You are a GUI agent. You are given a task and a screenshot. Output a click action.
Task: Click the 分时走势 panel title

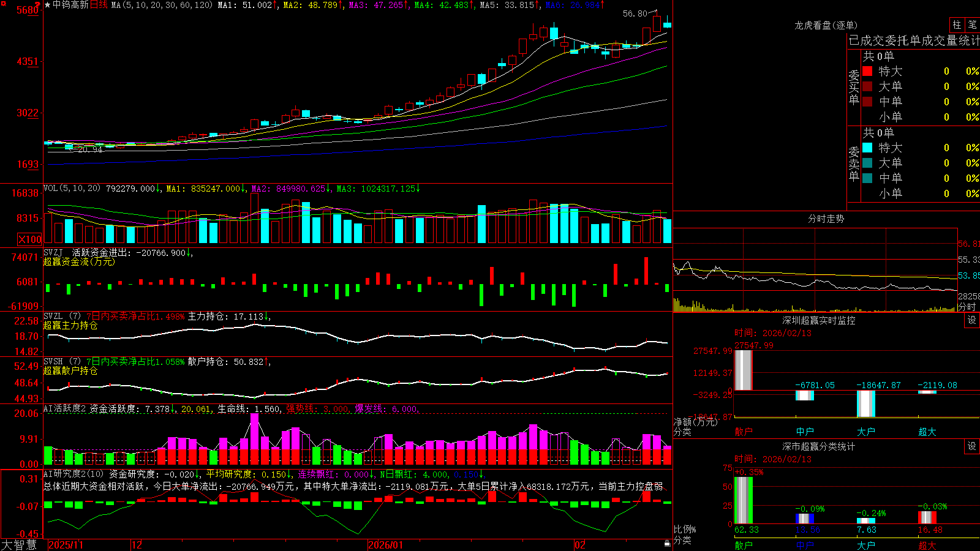pos(826,219)
